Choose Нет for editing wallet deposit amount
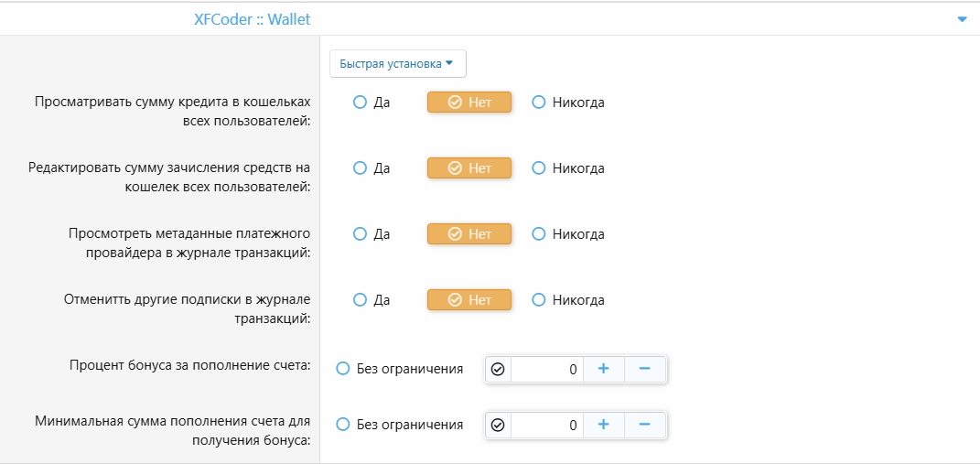 469,168
